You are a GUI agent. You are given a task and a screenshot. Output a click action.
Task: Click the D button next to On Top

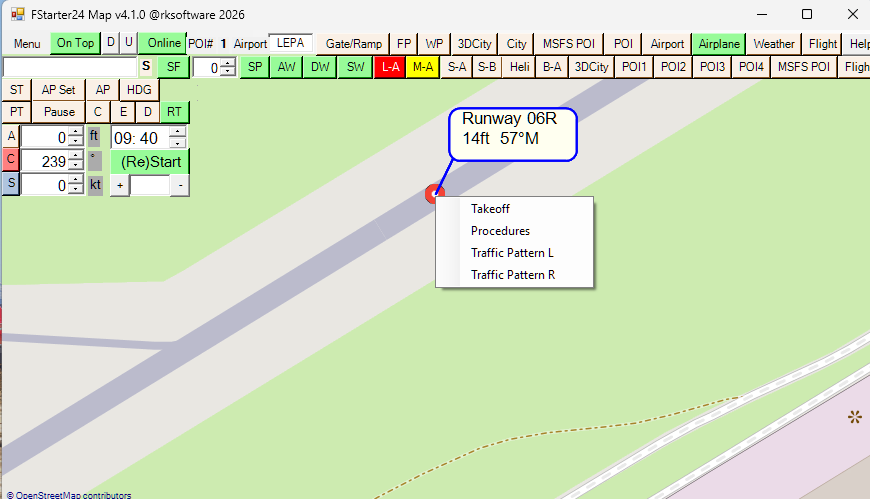click(110, 42)
